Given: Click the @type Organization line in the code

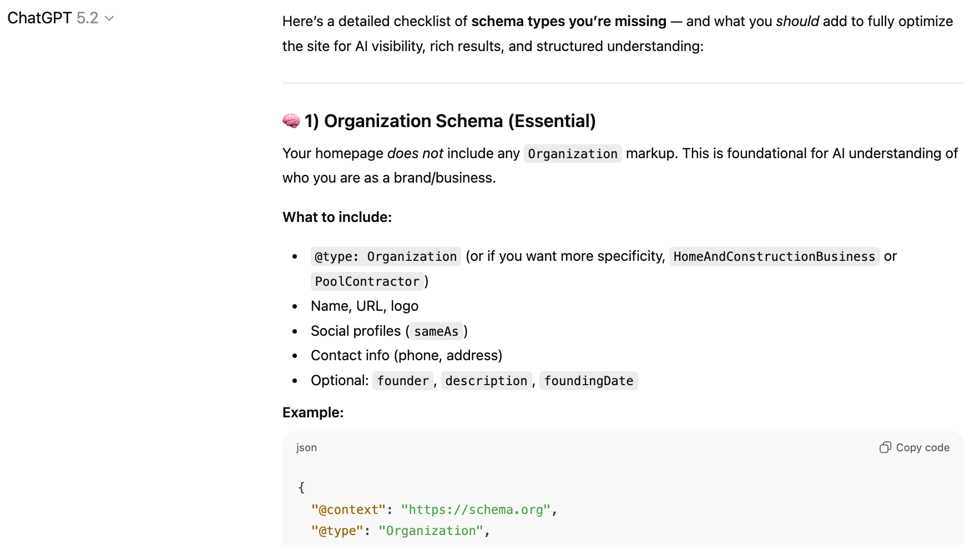Looking at the screenshot, I should (x=400, y=531).
